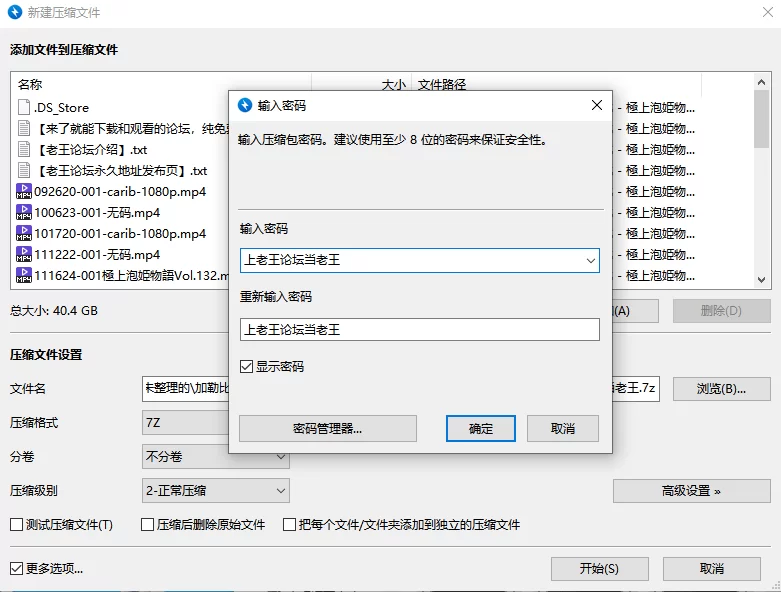This screenshot has height=592, width=781.
Task: Click the text file icon for 老王论坛介绍.txt
Action: [24, 149]
